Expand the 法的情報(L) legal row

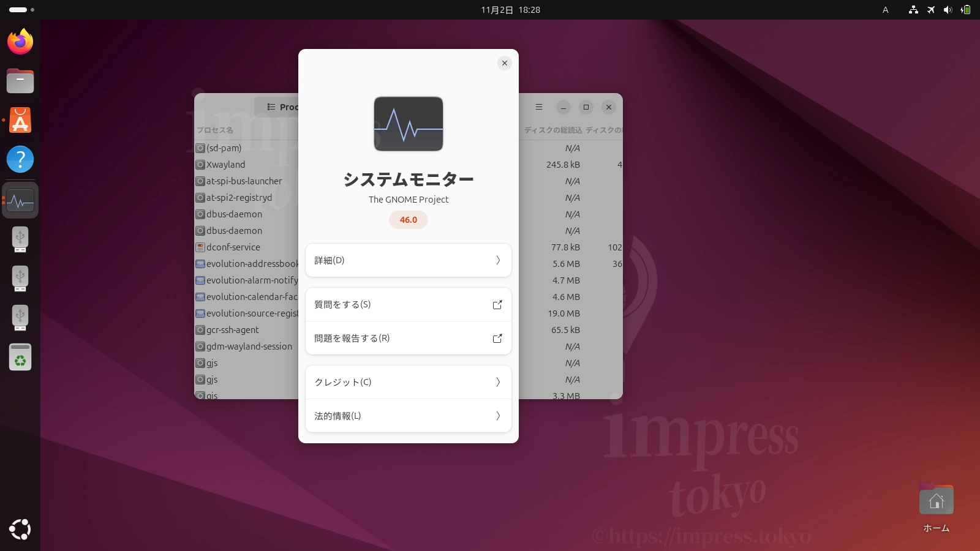[x=409, y=416]
